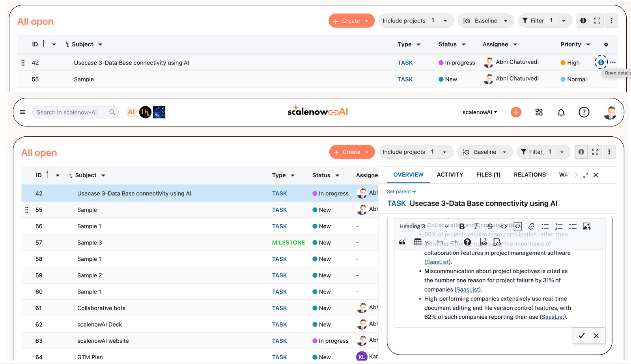Insert a bulleted list
Screen dimensions: 631x364
click(545, 226)
